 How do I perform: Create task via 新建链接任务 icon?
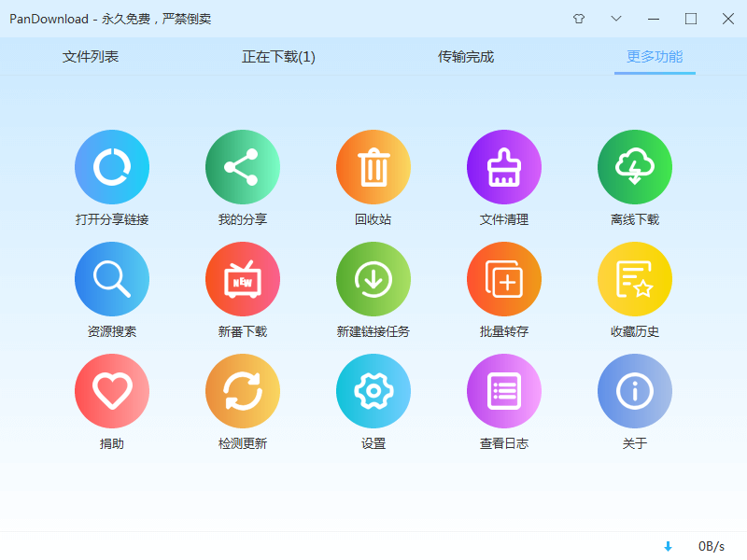(x=373, y=279)
